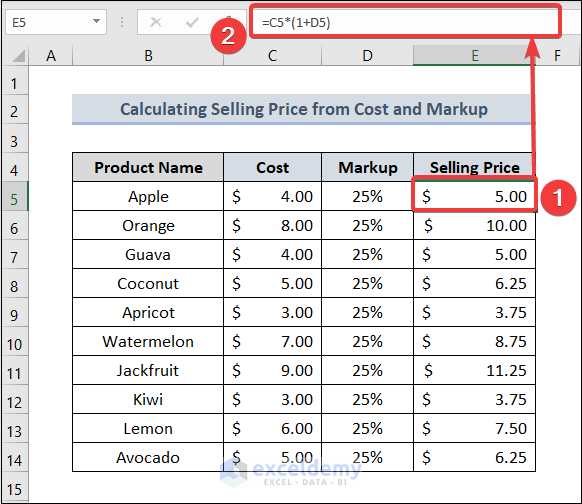Select Watermelon's cost cell 7.00
The height and width of the screenshot is (504, 582).
272,341
